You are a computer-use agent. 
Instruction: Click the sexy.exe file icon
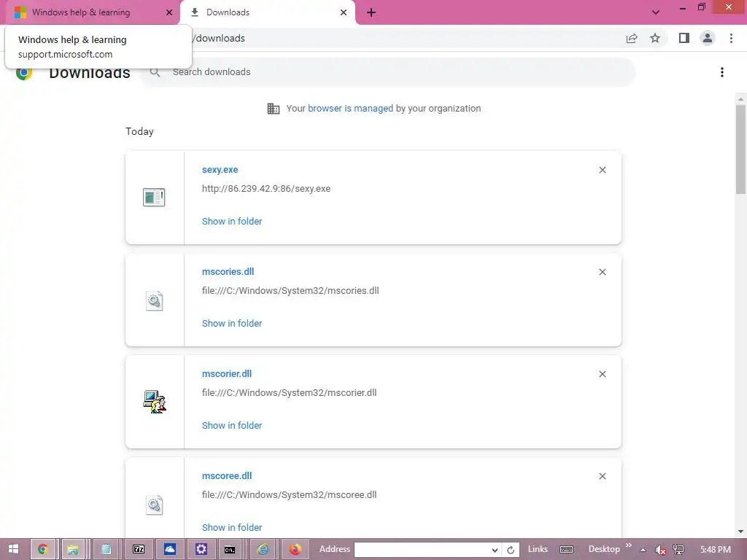pyautogui.click(x=154, y=197)
